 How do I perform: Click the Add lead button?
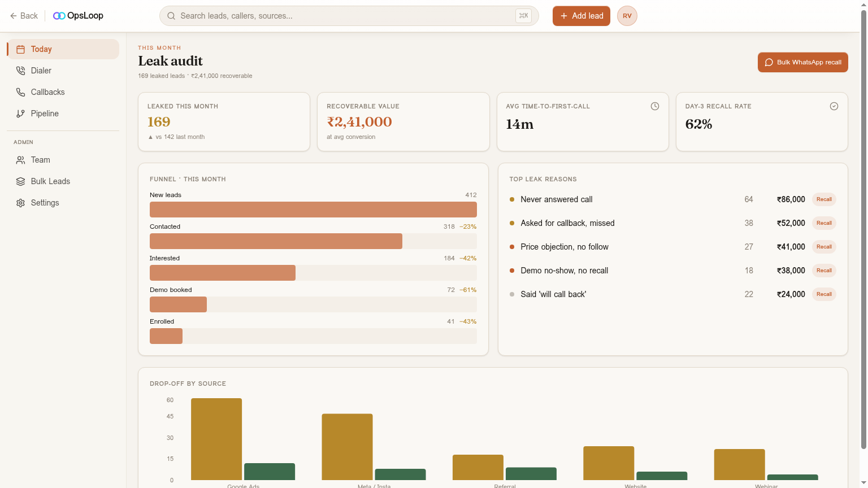(x=581, y=16)
